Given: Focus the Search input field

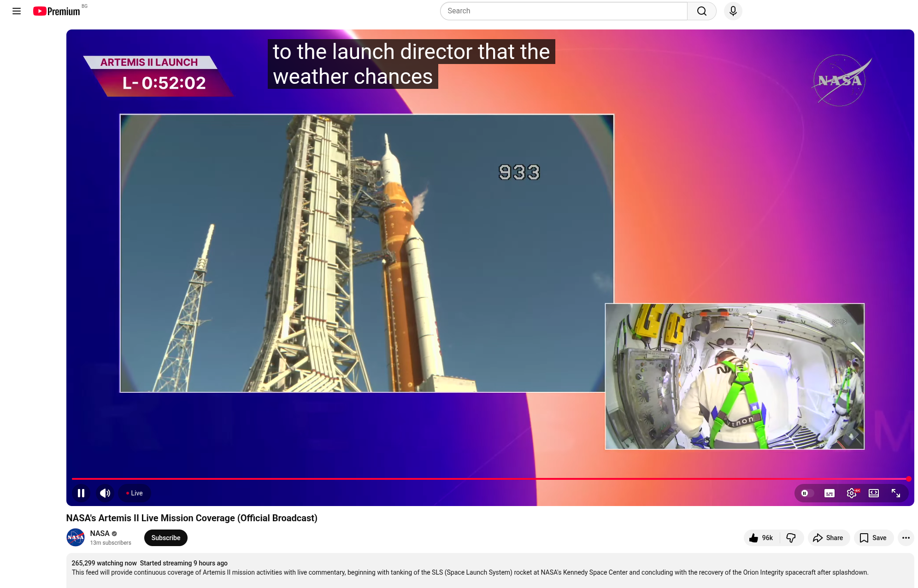Looking at the screenshot, I should [563, 11].
